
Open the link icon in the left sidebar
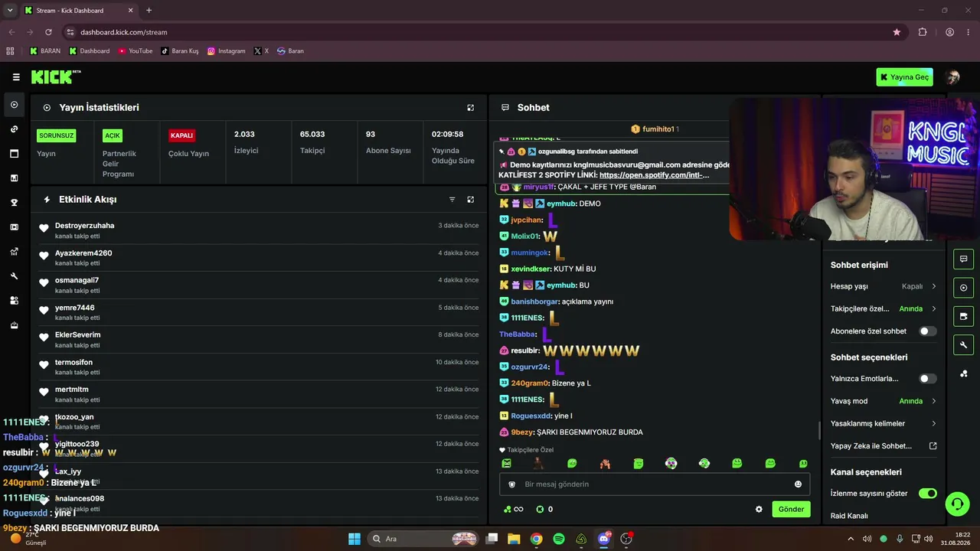point(14,129)
